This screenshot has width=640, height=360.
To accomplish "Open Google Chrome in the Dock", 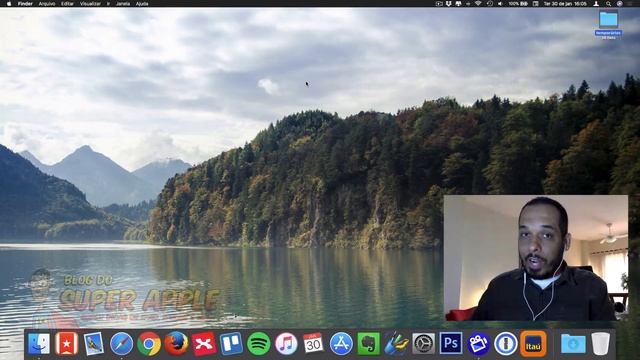I will tap(149, 344).
